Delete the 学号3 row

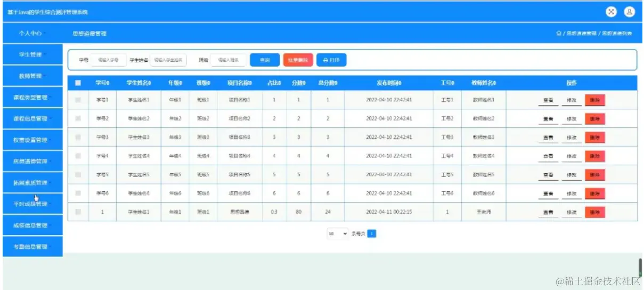[595, 138]
